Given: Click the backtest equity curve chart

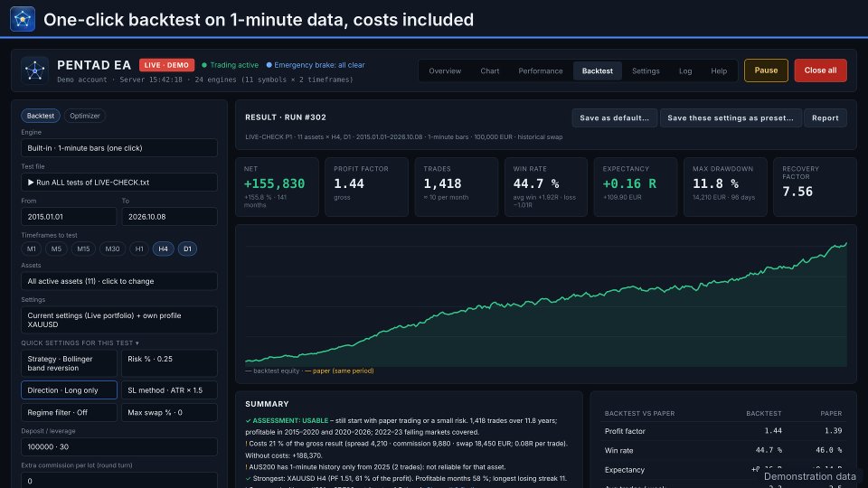Looking at the screenshot, I should point(546,305).
